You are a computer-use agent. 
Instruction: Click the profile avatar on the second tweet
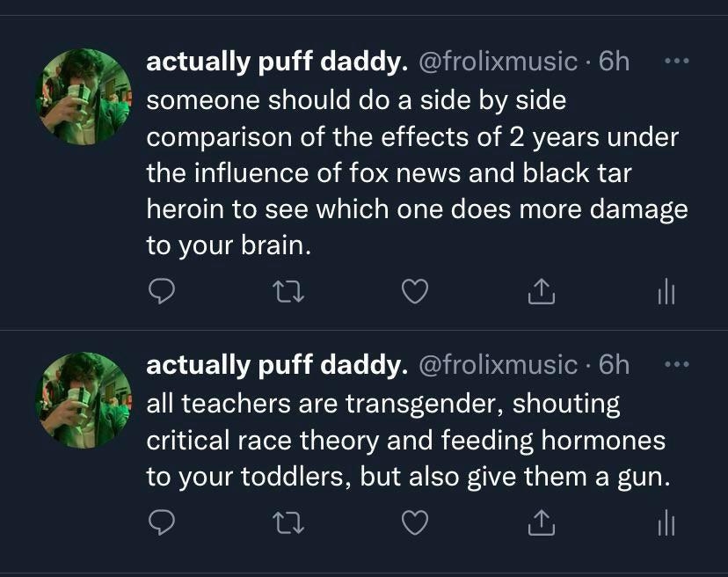(x=83, y=398)
